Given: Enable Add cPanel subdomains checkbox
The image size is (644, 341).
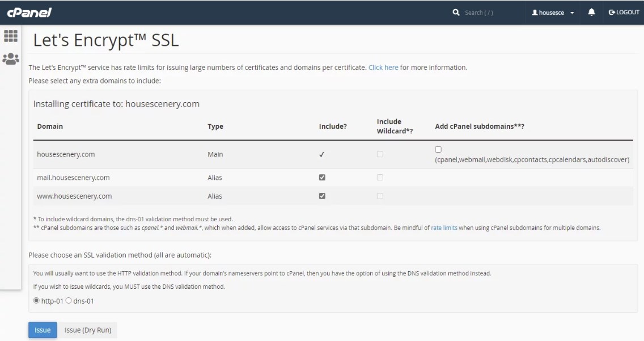Looking at the screenshot, I should pos(438,150).
